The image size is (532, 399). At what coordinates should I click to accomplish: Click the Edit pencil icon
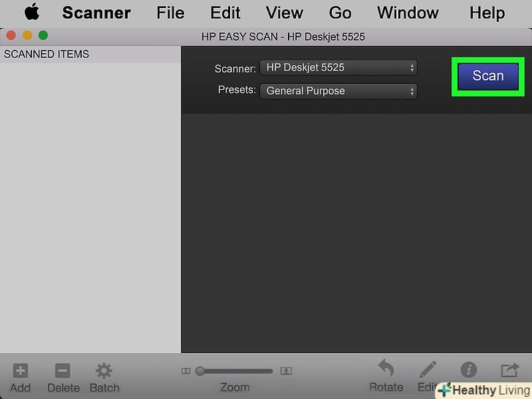click(427, 370)
